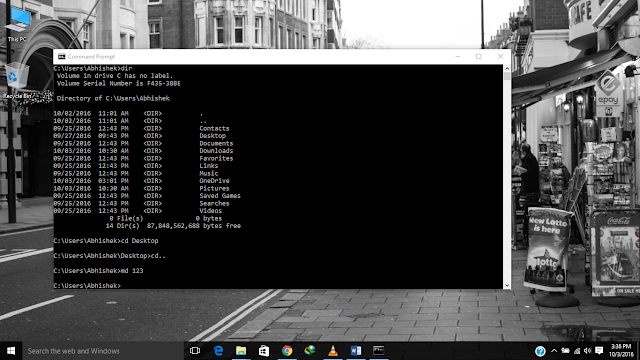Open Task View on the taskbar

(195, 351)
